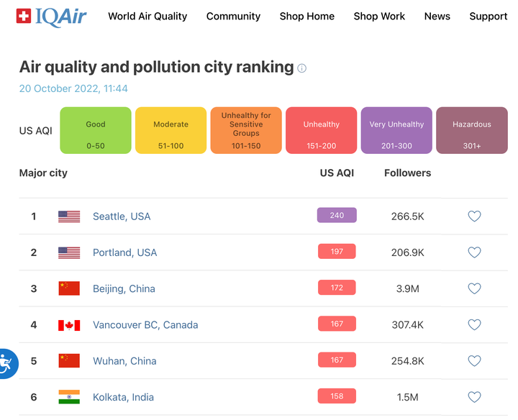
Task: Go to Shop Home
Action: coord(307,16)
